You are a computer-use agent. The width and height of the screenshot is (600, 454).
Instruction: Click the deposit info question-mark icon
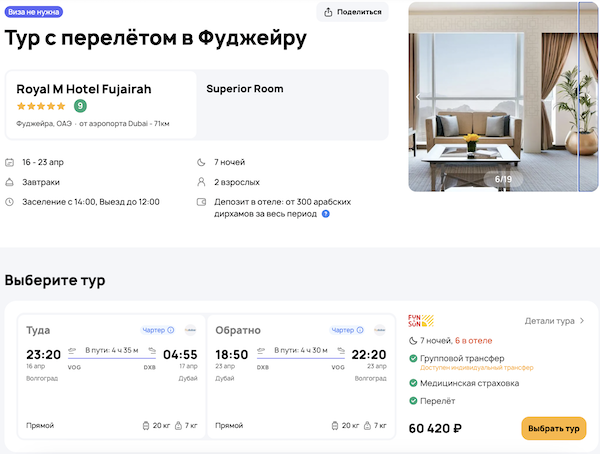tap(326, 214)
